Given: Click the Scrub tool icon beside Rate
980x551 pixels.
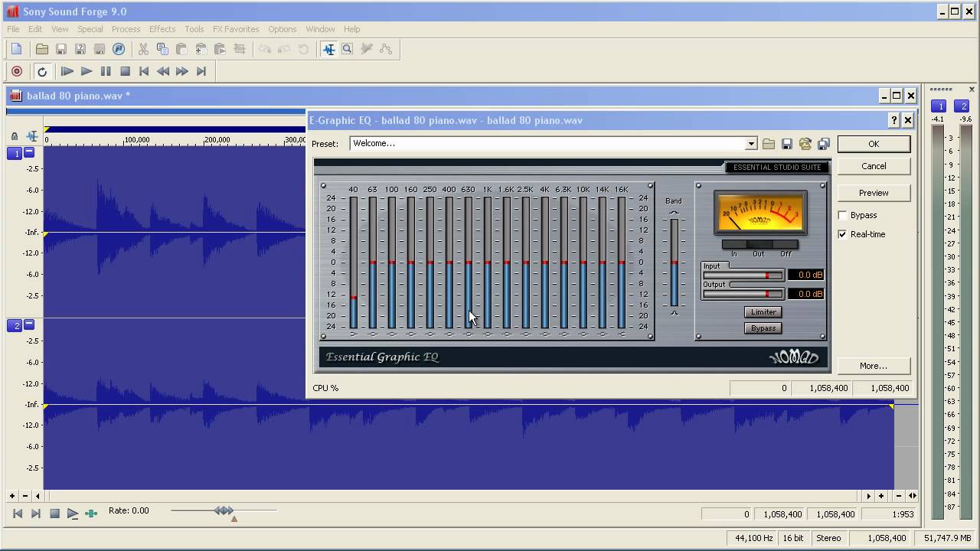Looking at the screenshot, I should 91,514.
